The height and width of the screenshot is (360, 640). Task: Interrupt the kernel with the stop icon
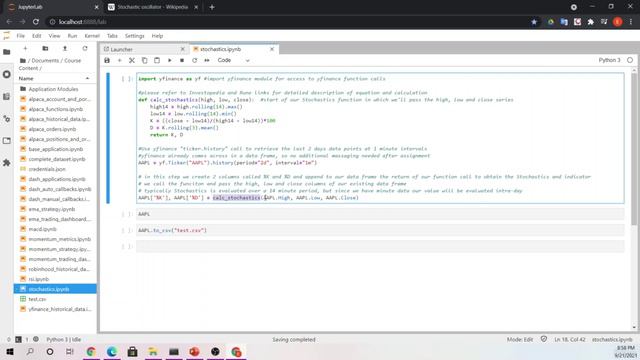coord(182,60)
